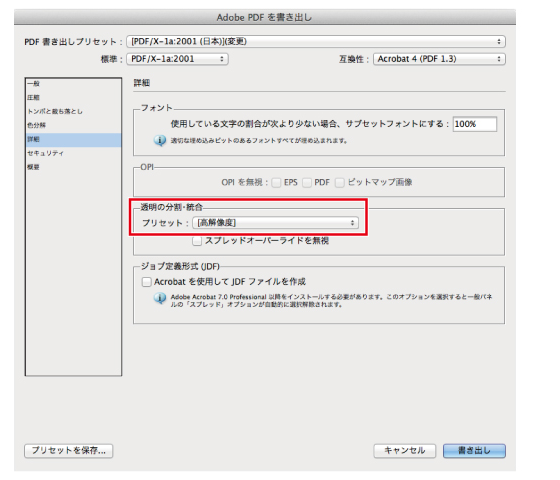Viewport: 560px width, 480px height.
Task: Click the キャンセル button
Action: coord(405,451)
